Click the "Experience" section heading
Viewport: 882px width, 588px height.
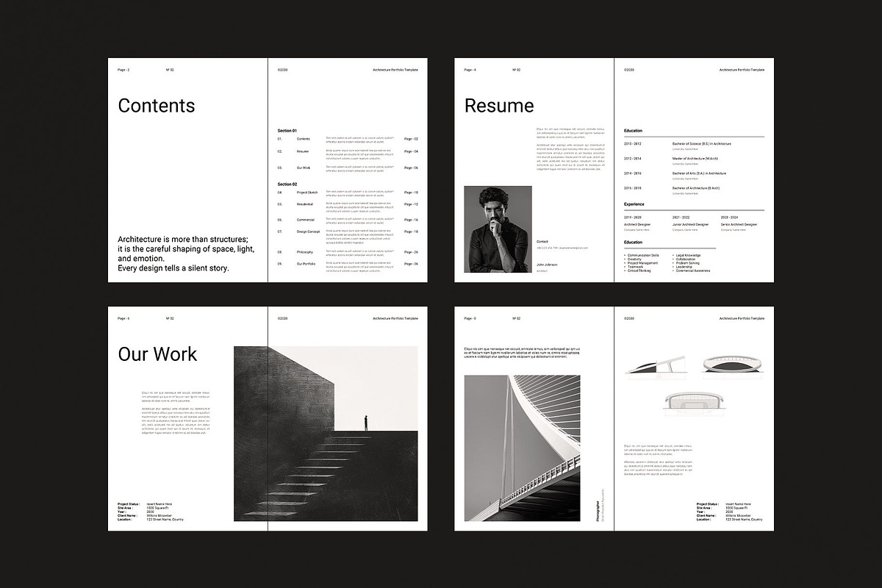tap(634, 204)
